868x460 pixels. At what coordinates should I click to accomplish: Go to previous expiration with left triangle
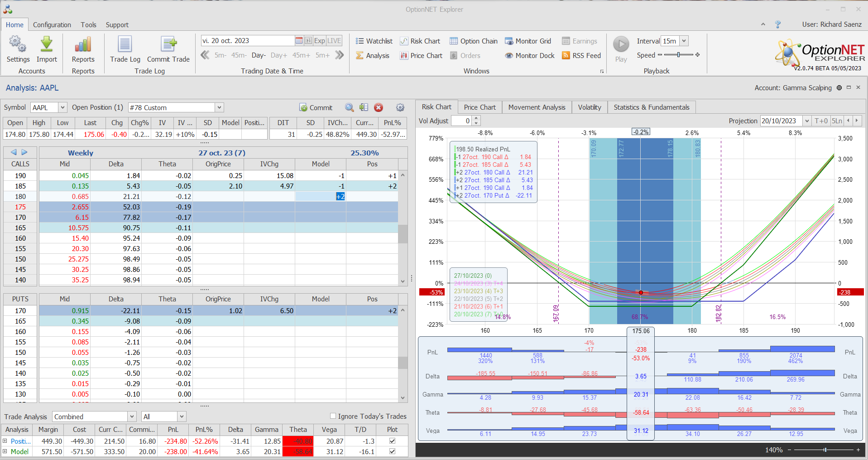tap(14, 152)
